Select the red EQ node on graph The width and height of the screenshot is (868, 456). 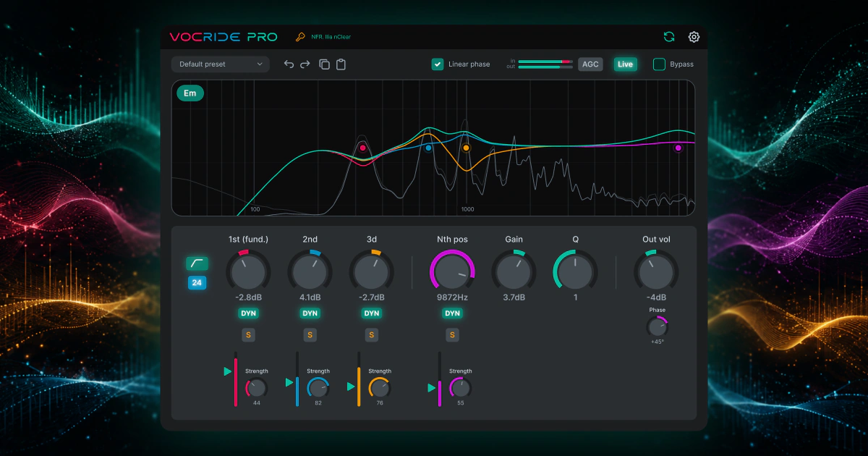(x=363, y=148)
